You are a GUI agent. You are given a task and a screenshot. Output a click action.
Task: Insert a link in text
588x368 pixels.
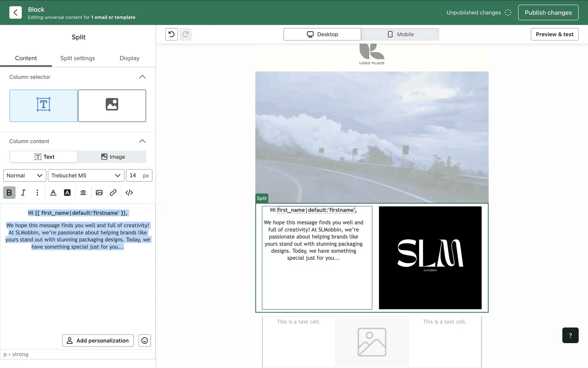pos(113,193)
